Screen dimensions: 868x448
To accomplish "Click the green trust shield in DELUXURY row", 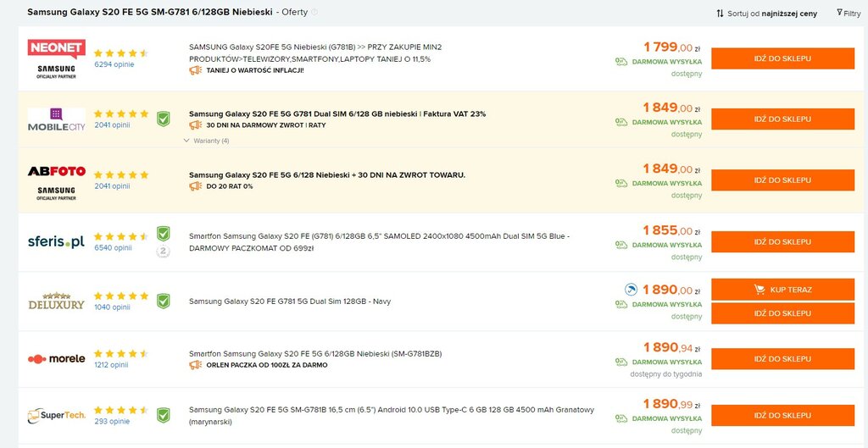I will point(163,301).
